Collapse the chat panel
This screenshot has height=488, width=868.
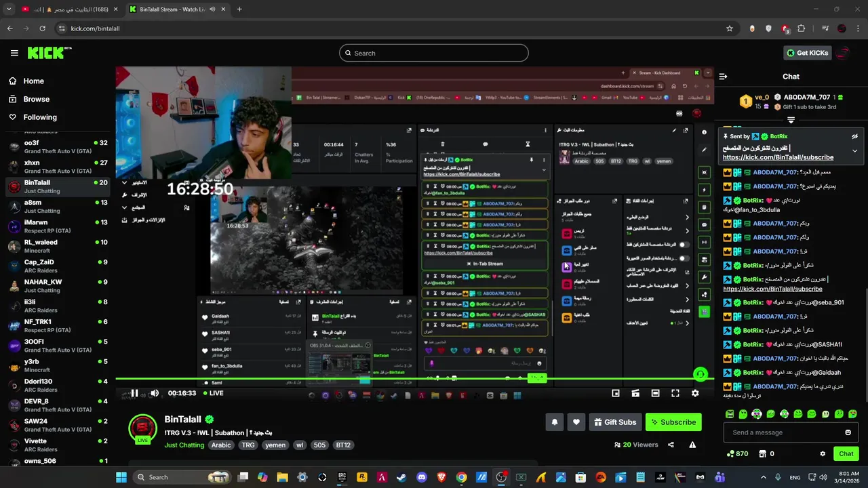point(723,77)
